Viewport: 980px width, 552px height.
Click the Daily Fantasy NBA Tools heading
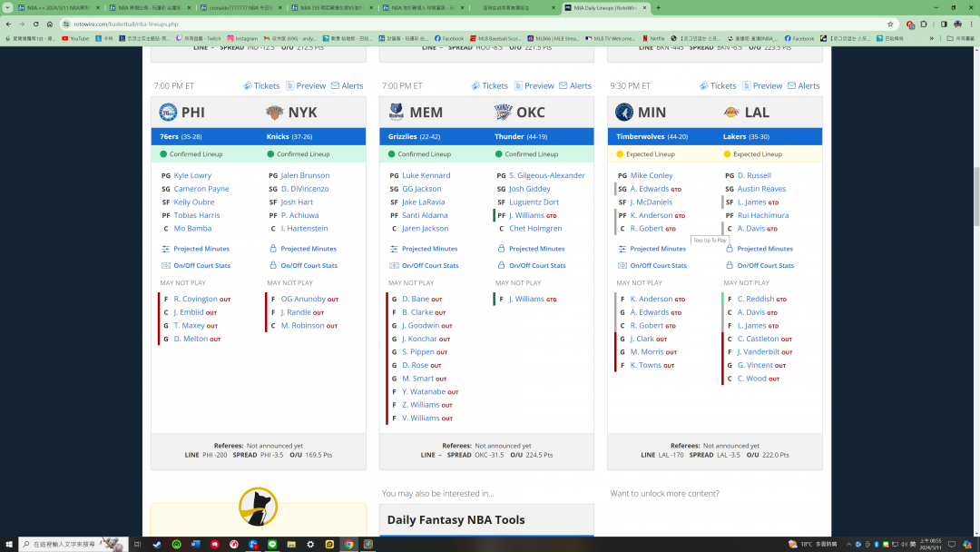coord(456,520)
